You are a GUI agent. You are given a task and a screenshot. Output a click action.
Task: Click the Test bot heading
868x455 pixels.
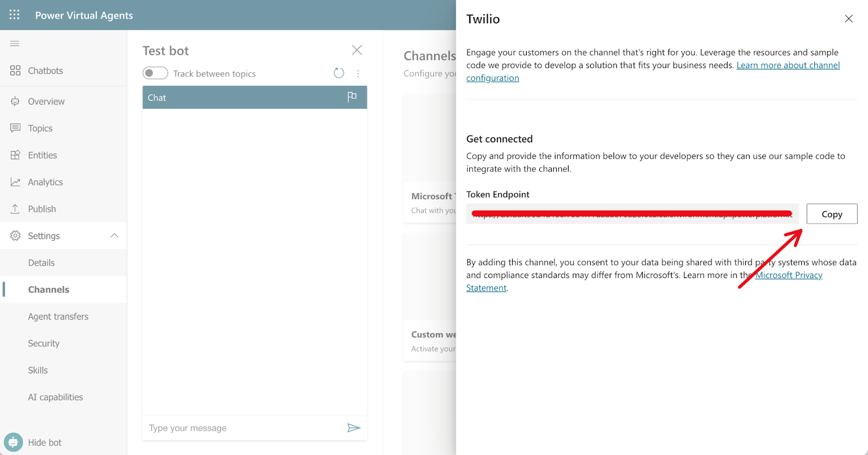(166, 50)
